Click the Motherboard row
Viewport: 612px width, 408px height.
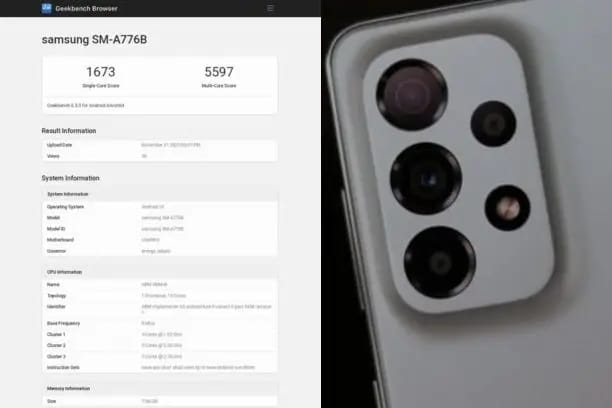coord(160,240)
